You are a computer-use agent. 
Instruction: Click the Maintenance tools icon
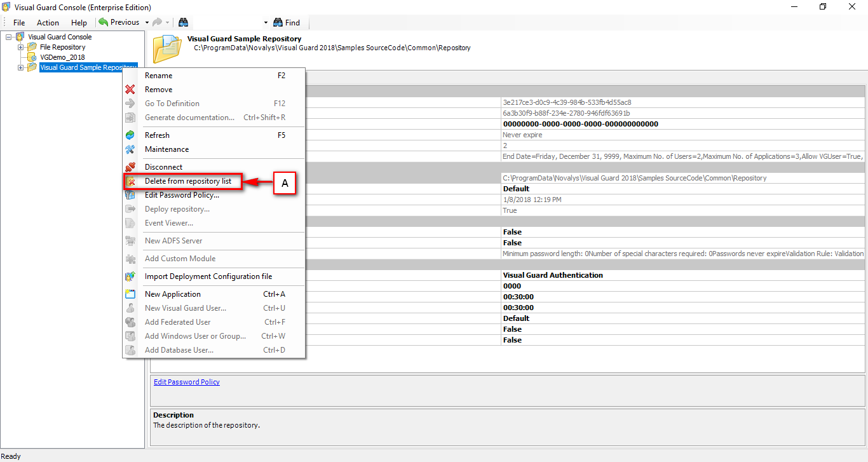point(130,149)
